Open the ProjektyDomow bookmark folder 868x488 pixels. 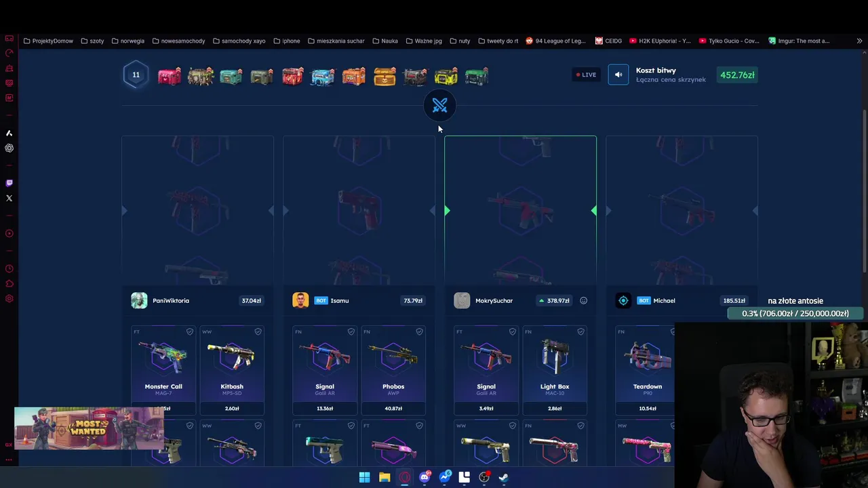[x=48, y=41]
